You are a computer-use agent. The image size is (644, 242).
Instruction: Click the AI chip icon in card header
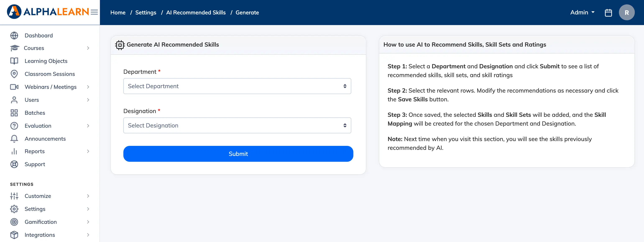[x=120, y=45]
